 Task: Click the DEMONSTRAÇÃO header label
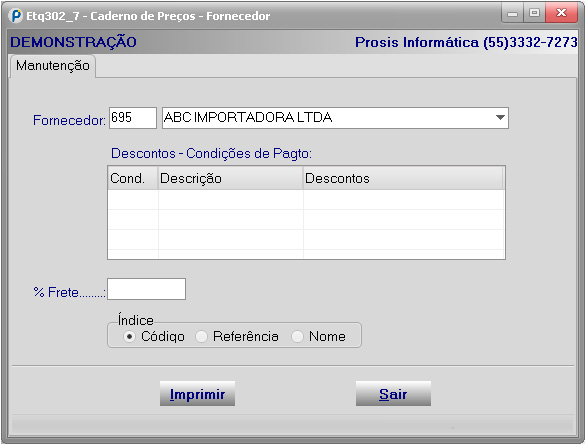(73, 42)
